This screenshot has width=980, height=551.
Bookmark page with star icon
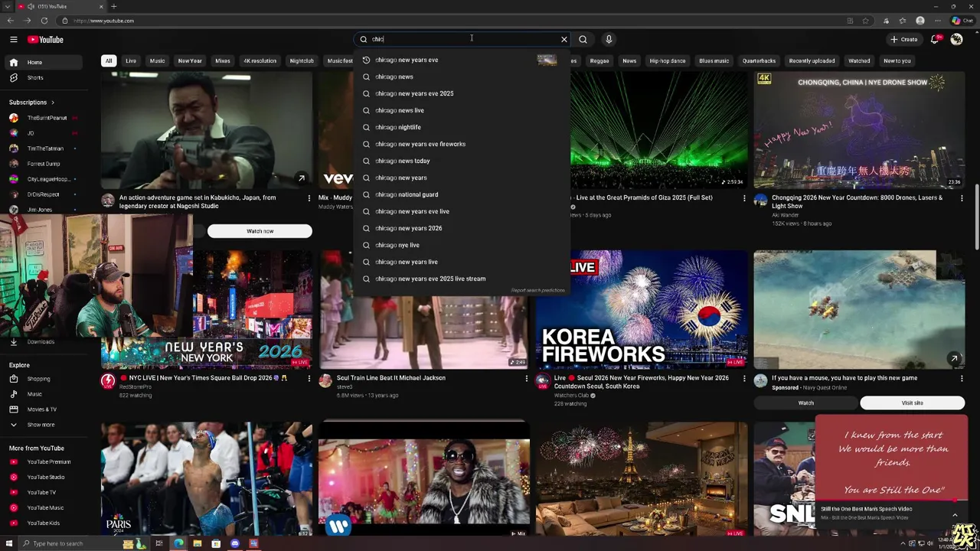click(866, 21)
